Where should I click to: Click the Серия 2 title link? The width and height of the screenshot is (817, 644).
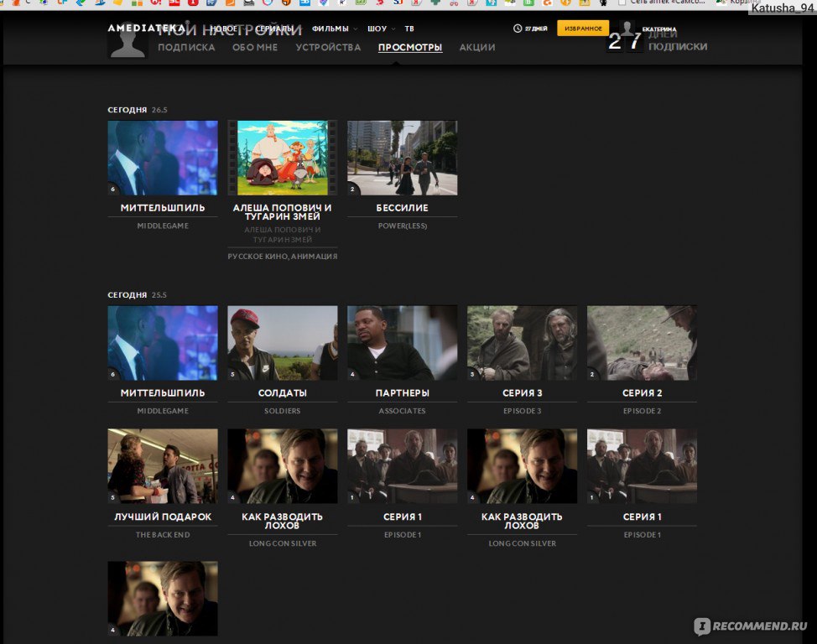pos(642,393)
